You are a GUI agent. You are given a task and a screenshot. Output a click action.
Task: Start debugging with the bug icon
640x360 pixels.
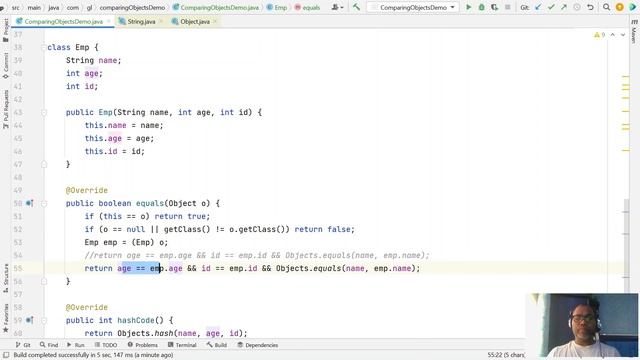pos(482,7)
